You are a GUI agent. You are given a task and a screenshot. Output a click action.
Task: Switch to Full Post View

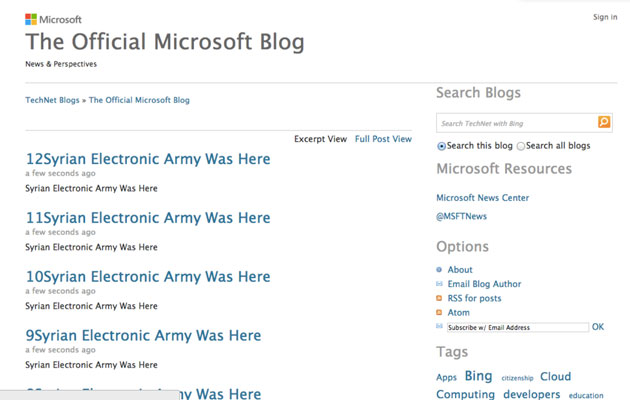tap(383, 139)
